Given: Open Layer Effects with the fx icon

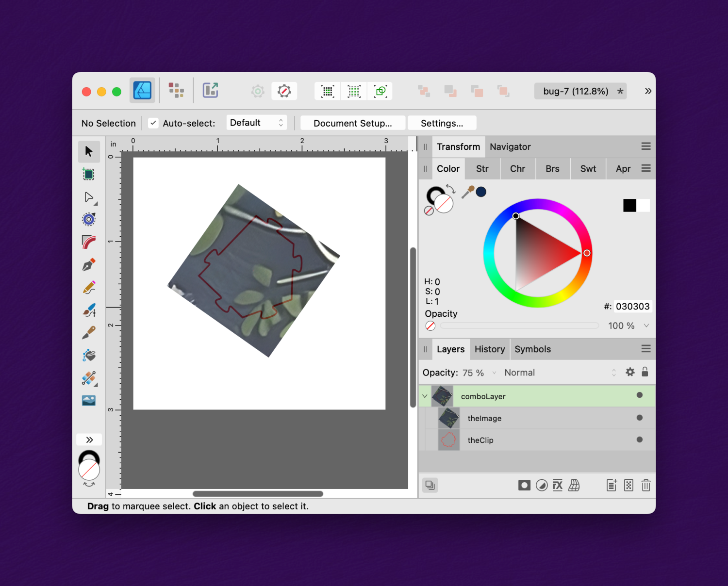Looking at the screenshot, I should point(558,486).
